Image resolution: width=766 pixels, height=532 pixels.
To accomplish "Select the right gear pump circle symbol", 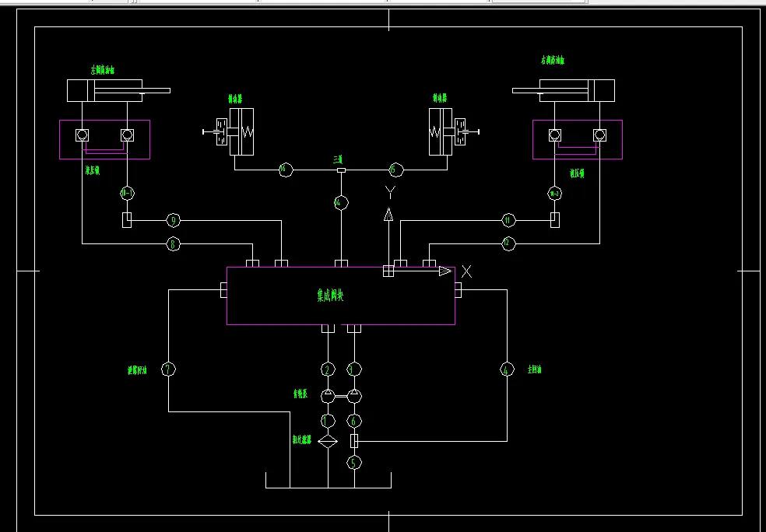I will [354, 396].
